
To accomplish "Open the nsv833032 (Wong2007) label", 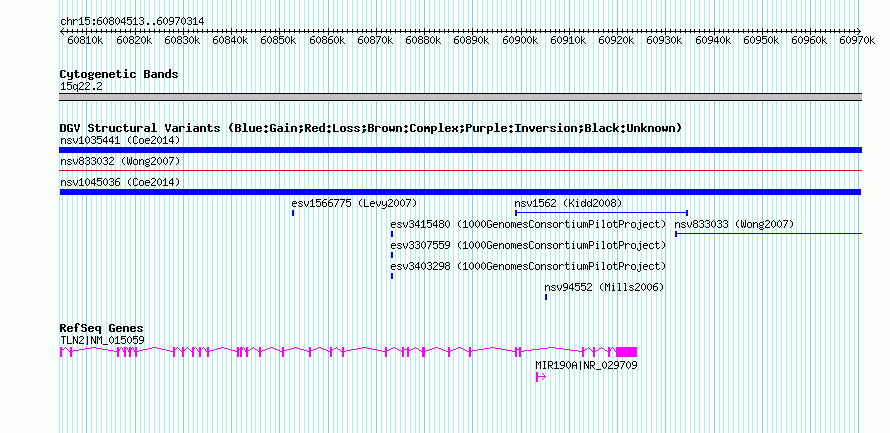I will point(120,162).
